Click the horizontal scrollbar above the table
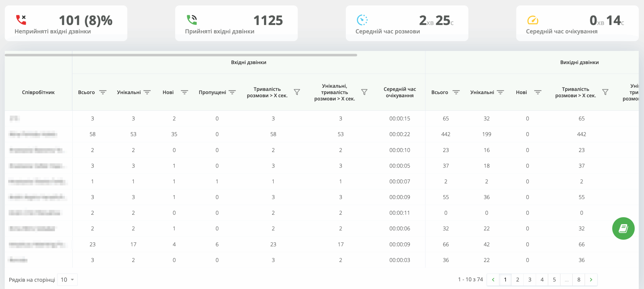The height and width of the screenshot is (289, 644). pos(181,55)
